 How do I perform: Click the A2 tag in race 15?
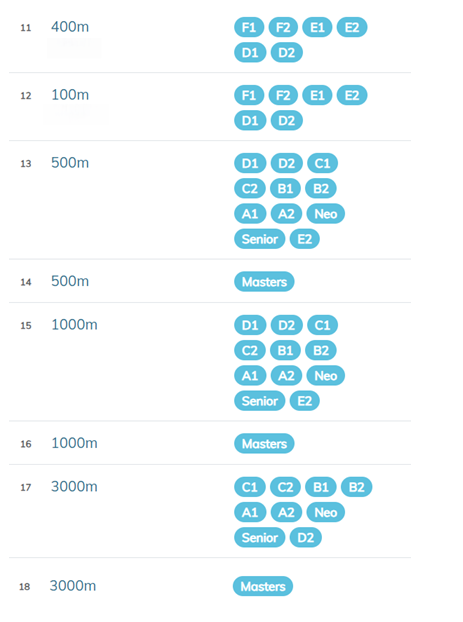pos(286,376)
